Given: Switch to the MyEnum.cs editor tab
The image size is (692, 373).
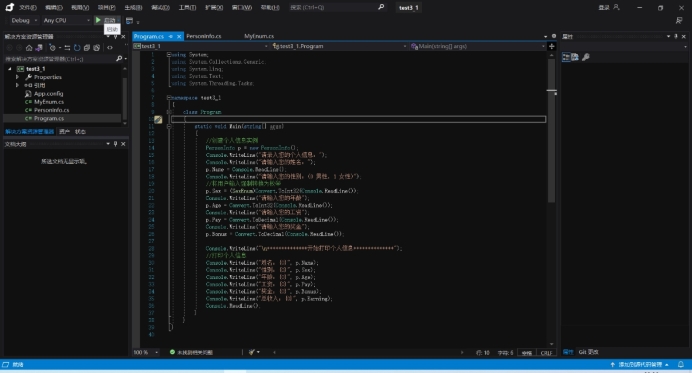Looking at the screenshot, I should coord(259,36).
